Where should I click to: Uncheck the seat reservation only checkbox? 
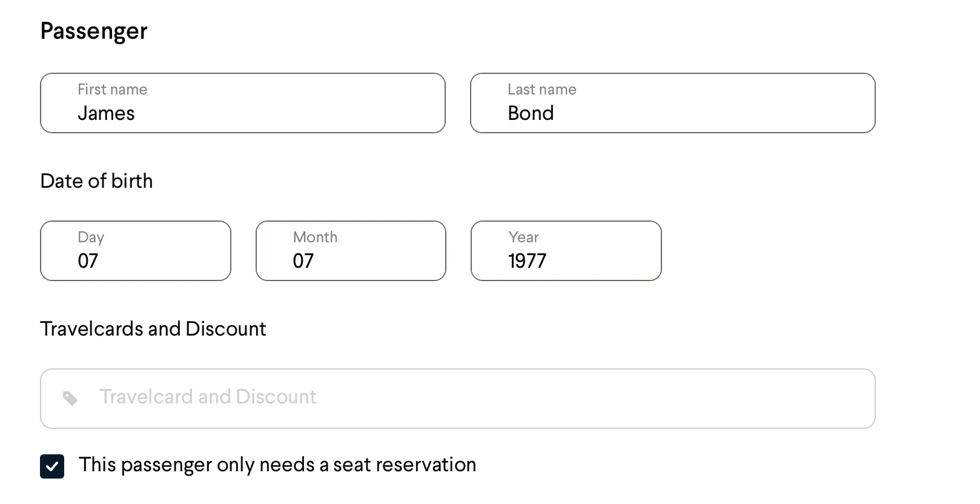[x=52, y=466]
